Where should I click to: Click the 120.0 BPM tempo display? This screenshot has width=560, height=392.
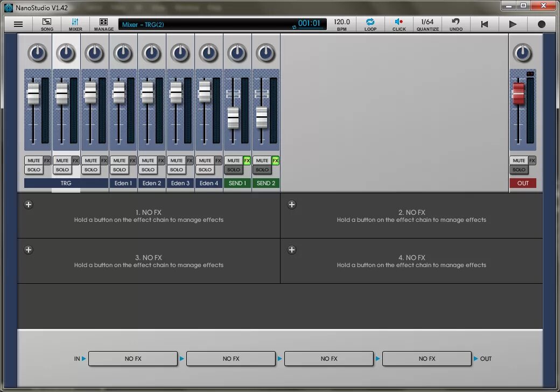(x=342, y=25)
